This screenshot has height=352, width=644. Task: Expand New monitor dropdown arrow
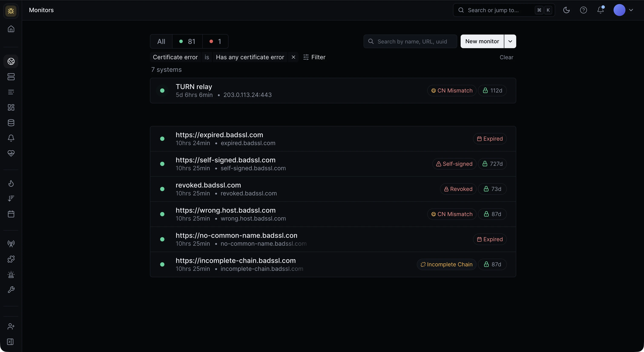510,41
